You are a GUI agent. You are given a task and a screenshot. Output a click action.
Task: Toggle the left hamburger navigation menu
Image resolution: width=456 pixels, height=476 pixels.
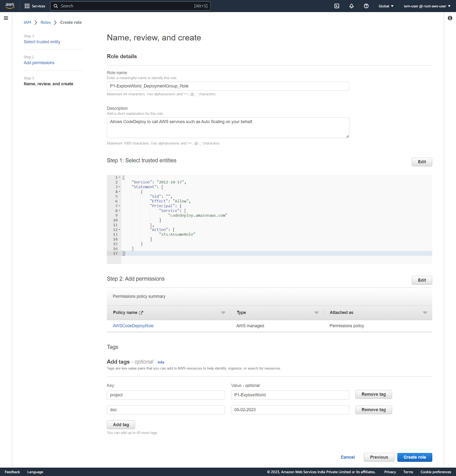coord(6,18)
